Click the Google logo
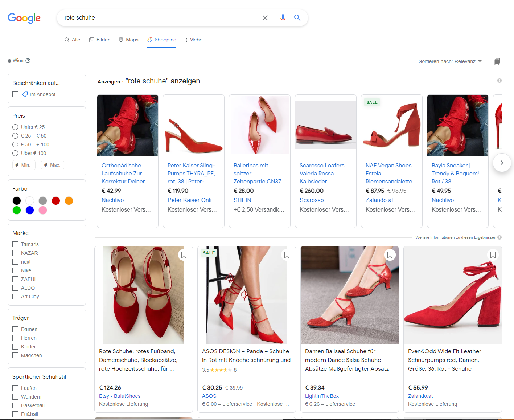 click(24, 18)
